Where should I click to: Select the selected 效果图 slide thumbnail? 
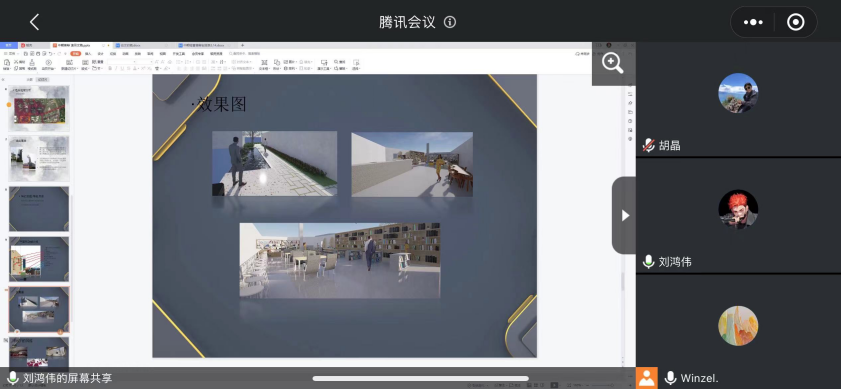click(39, 310)
